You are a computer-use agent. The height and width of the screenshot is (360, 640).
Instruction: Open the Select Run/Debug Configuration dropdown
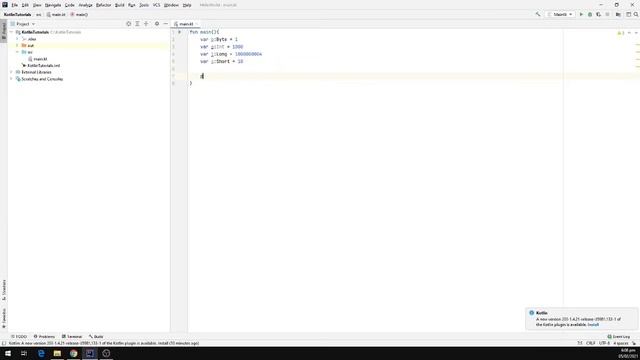pos(560,14)
